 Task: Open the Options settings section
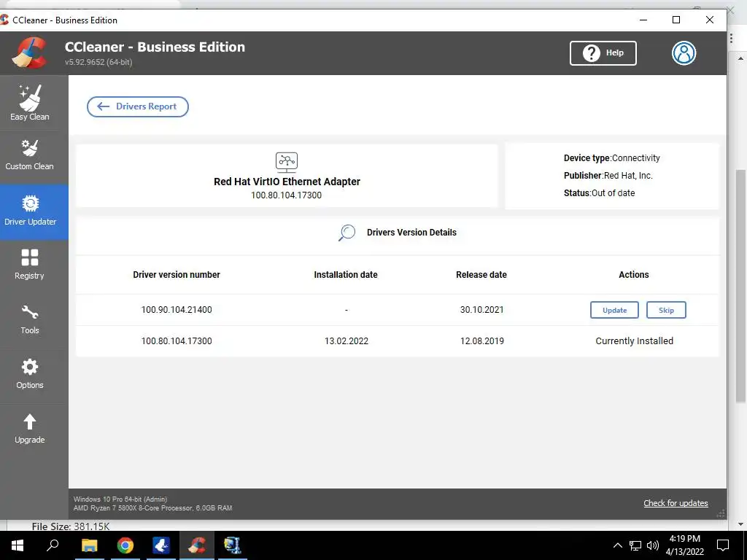click(29, 374)
